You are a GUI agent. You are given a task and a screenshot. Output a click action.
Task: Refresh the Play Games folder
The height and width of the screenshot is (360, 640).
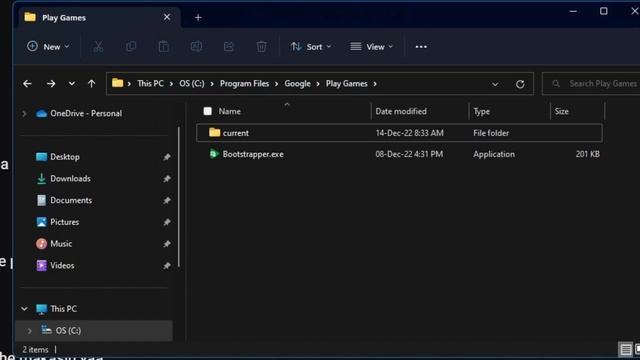pyautogui.click(x=520, y=84)
